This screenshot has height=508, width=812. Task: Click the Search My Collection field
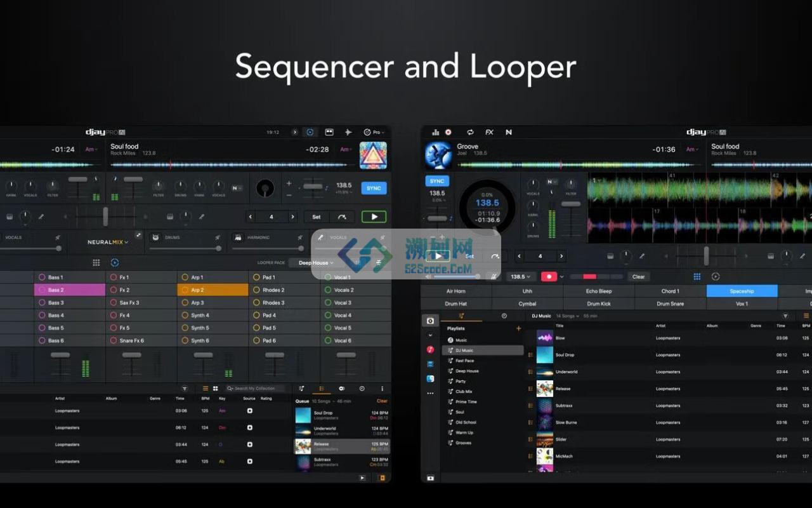(256, 388)
